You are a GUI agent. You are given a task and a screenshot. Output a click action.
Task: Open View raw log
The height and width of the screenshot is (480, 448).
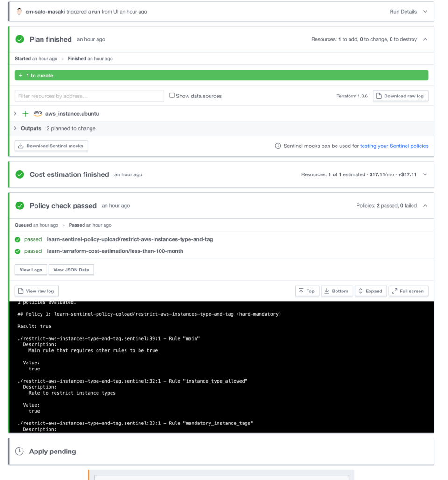37,291
